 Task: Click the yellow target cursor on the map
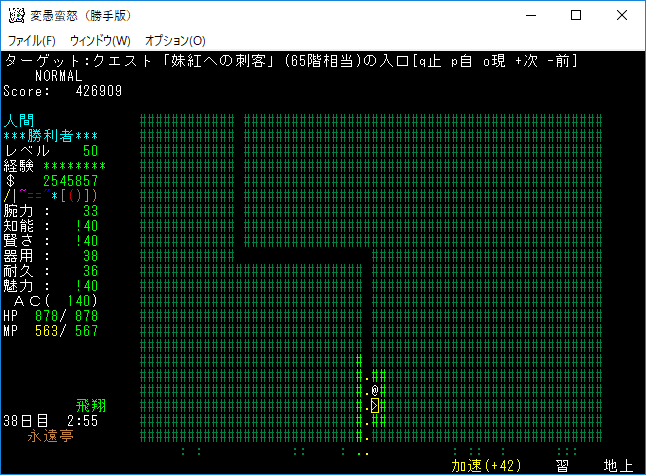(375, 406)
